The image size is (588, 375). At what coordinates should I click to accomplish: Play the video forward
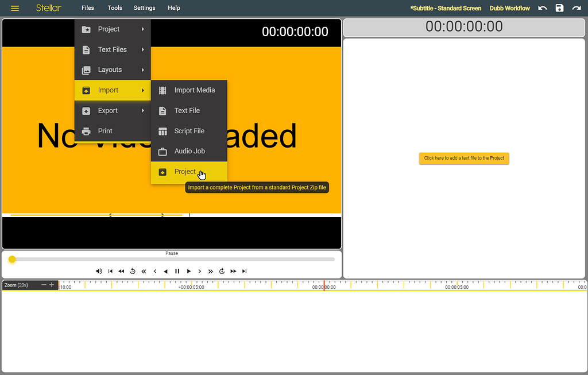click(188, 271)
